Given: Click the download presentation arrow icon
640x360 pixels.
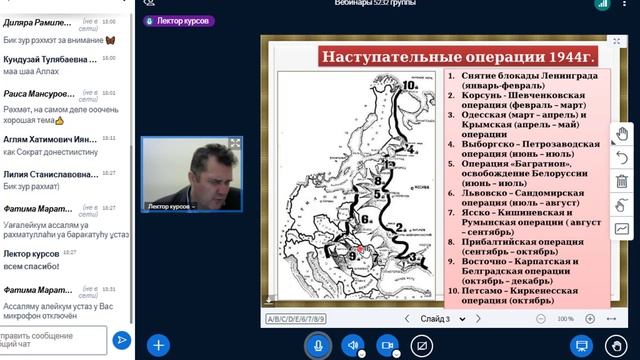Looking at the screenshot, I should tap(269, 300).
